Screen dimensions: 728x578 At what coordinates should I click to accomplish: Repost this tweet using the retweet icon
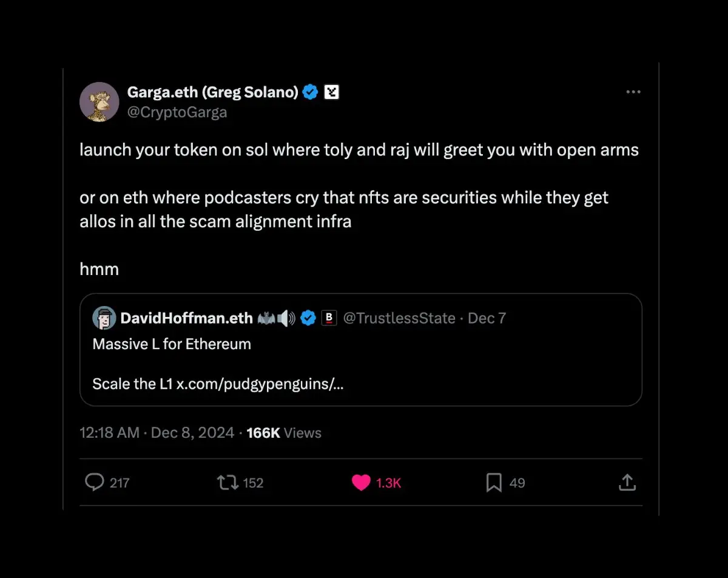pos(227,483)
